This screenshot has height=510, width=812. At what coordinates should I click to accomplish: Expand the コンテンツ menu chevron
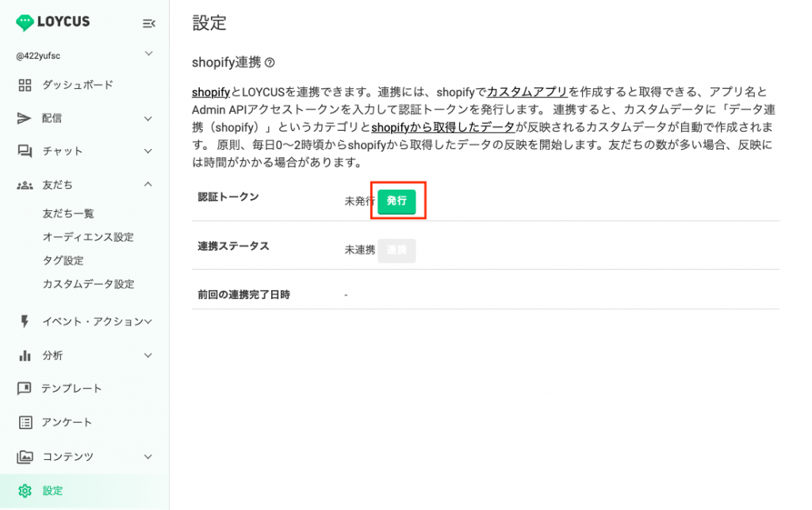tap(148, 457)
